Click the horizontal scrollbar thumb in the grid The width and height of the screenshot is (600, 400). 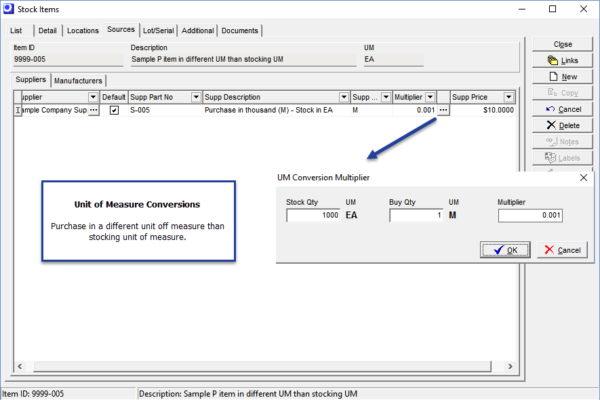pos(262,366)
